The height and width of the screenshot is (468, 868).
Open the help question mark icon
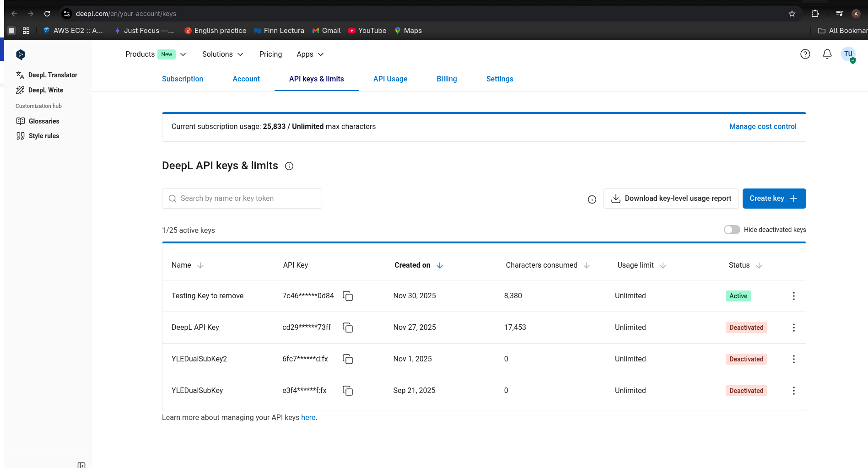tap(805, 54)
